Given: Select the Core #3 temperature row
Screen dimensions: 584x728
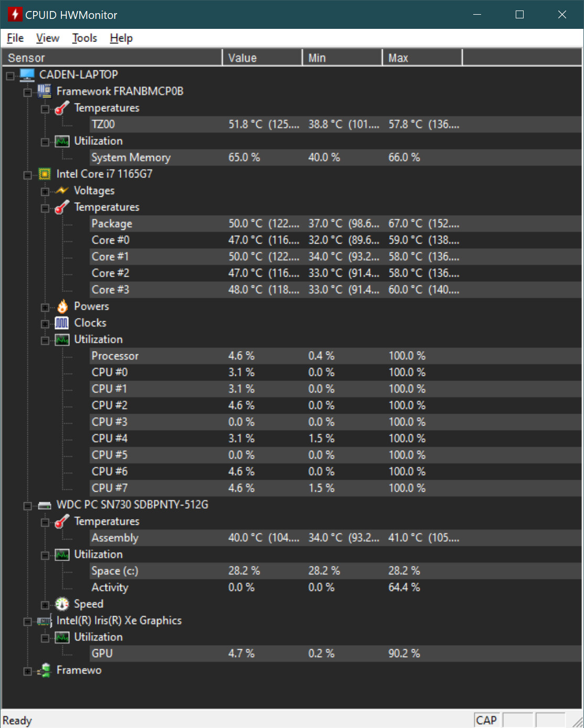Looking at the screenshot, I should coord(336,290).
